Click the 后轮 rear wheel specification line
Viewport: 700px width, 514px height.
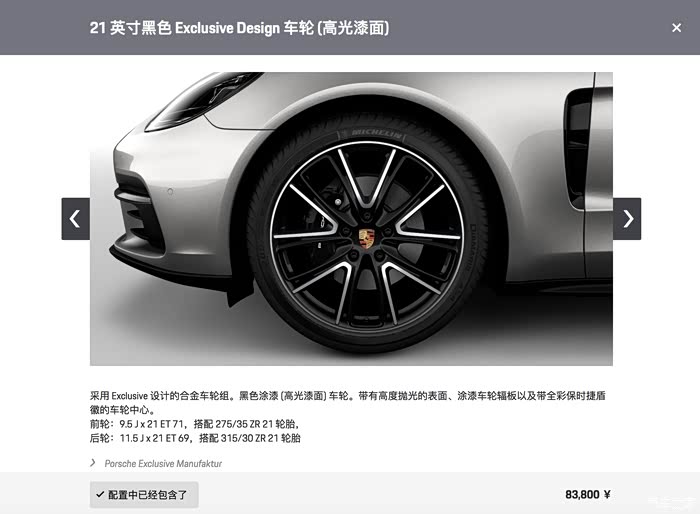195,438
